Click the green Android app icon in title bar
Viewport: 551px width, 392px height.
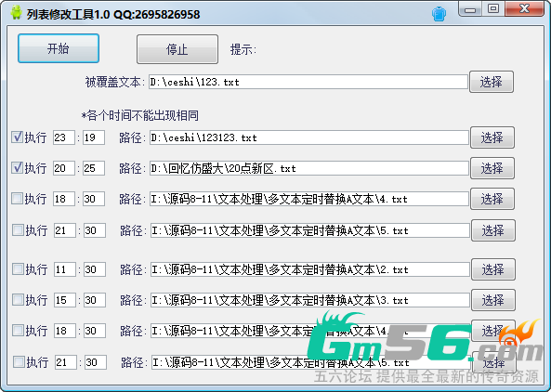coord(16,13)
